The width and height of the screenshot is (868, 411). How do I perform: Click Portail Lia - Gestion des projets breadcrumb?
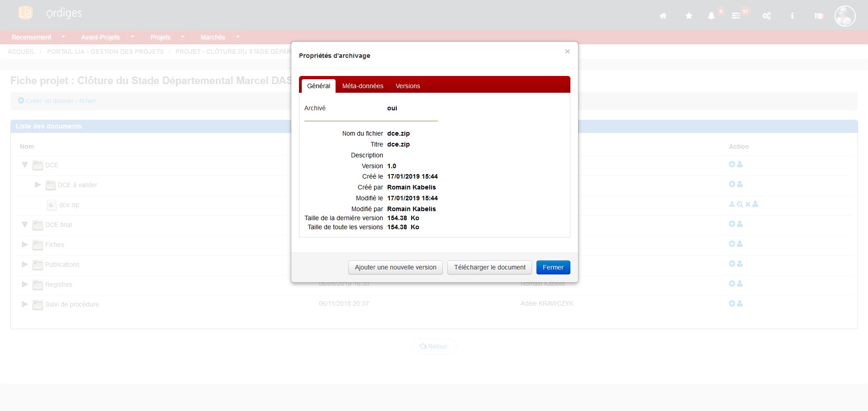pos(105,52)
